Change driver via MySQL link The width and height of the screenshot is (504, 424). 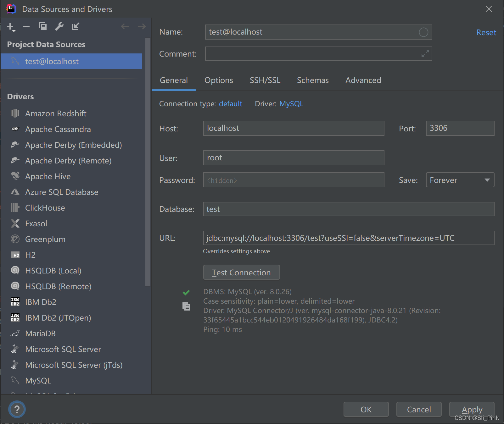click(291, 104)
